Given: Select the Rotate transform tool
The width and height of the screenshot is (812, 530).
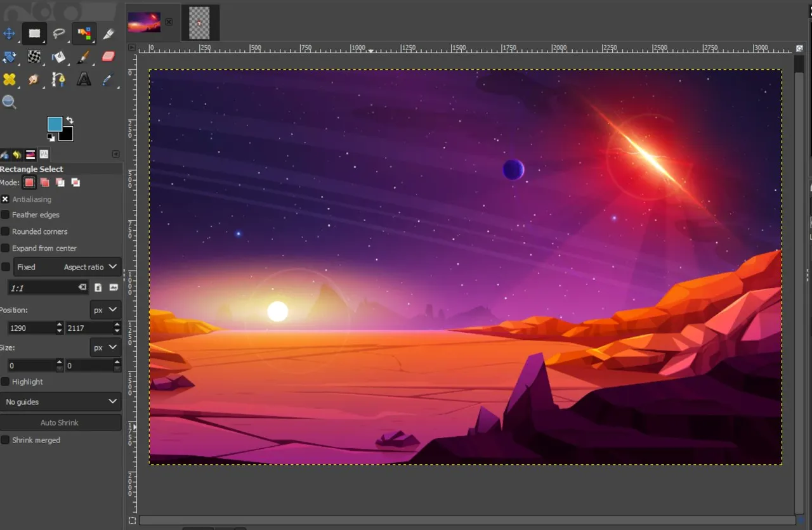Looking at the screenshot, I should pyautogui.click(x=9, y=57).
